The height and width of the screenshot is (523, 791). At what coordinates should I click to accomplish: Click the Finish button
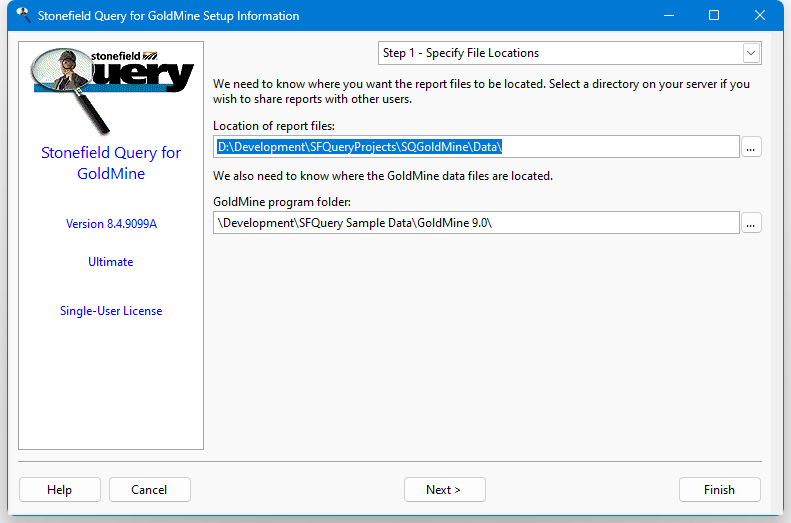coord(719,490)
